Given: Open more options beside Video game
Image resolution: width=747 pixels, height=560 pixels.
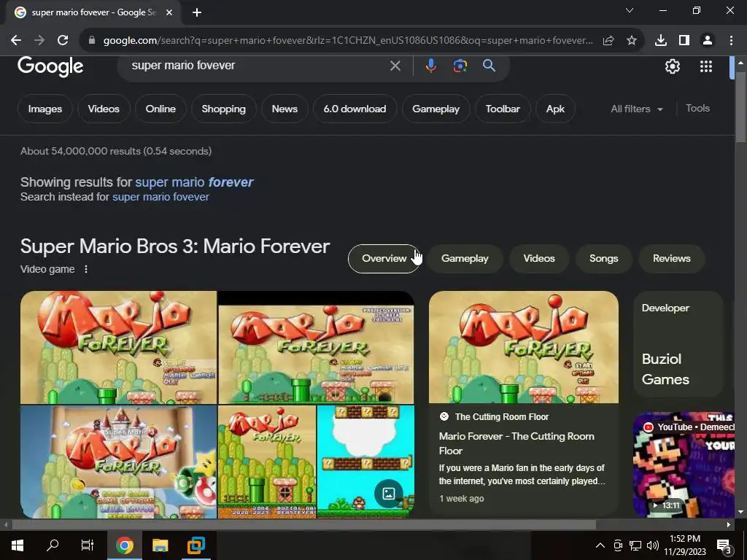Looking at the screenshot, I should pyautogui.click(x=86, y=269).
